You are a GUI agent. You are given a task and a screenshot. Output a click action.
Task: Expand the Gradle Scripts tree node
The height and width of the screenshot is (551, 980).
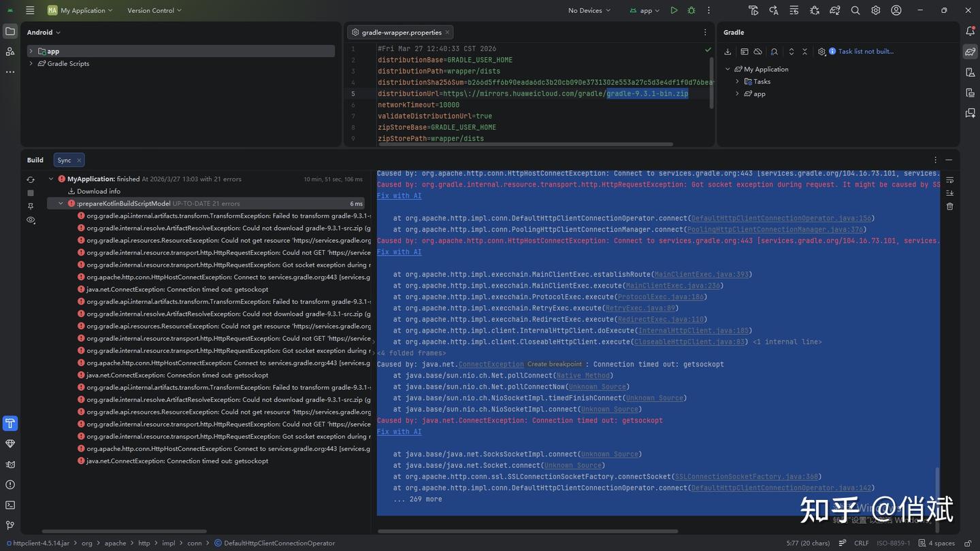coord(31,64)
